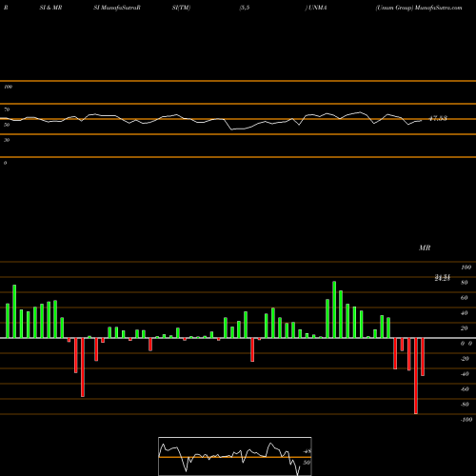Click the RSI axis label 0
The image size is (476, 476).
point(6,163)
